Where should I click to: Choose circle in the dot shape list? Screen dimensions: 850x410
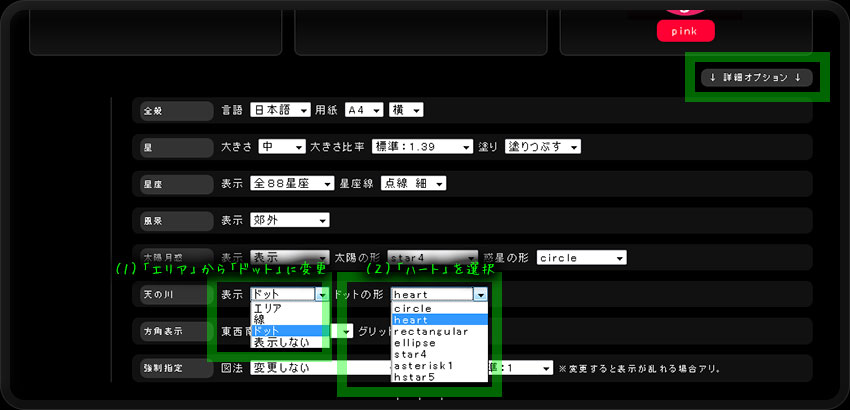pos(439,309)
